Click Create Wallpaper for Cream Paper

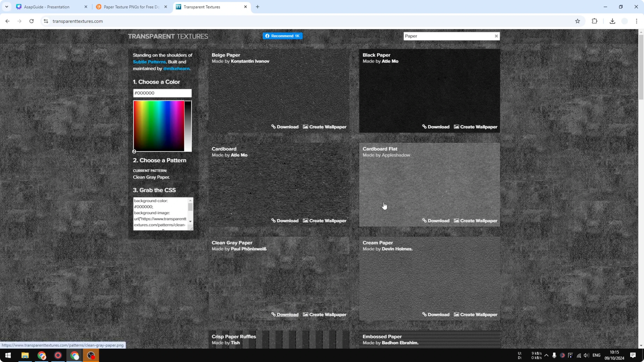(475, 314)
